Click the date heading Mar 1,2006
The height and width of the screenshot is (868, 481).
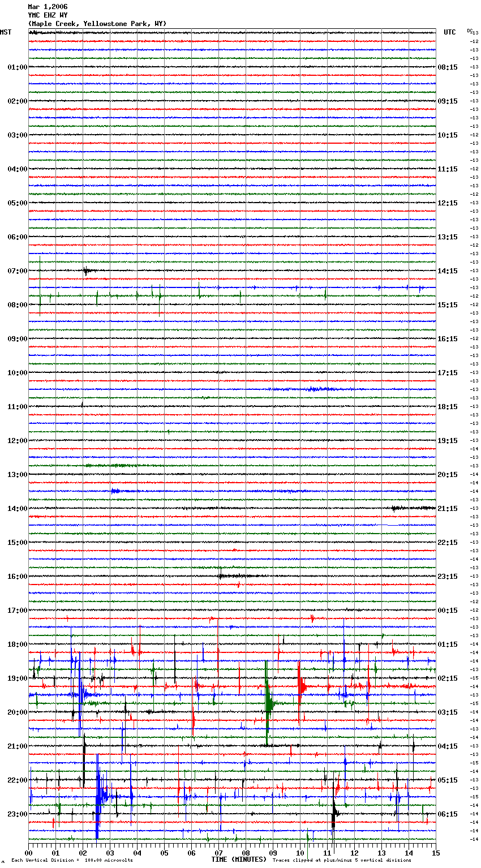pyautogui.click(x=48, y=7)
